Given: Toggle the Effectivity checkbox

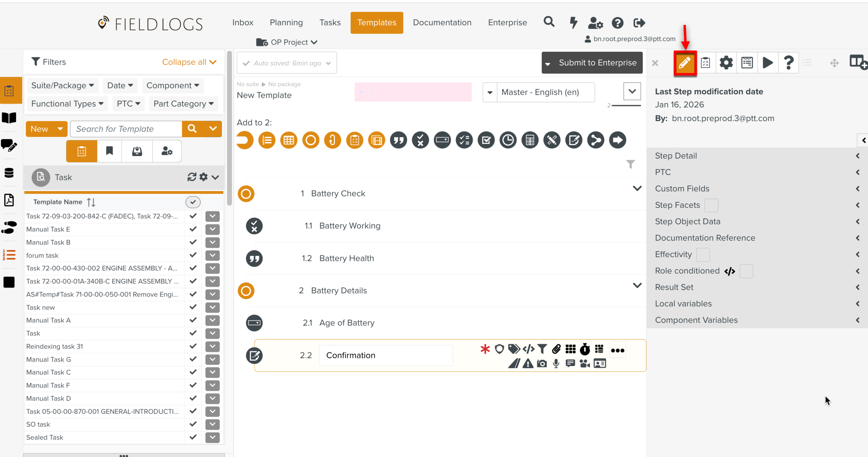Looking at the screenshot, I should 702,255.
